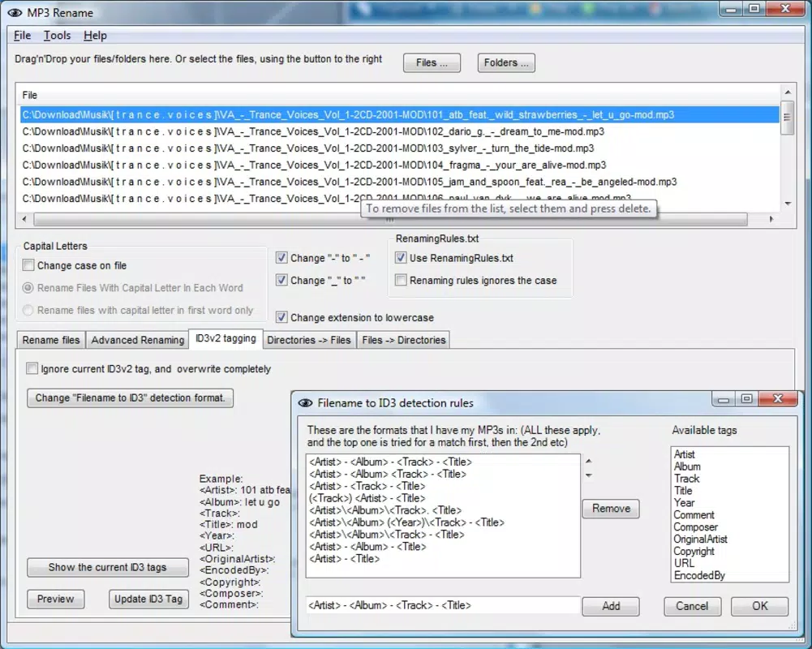Switch to the Advanced Renaming tab
The height and width of the screenshot is (649, 812).
click(138, 340)
